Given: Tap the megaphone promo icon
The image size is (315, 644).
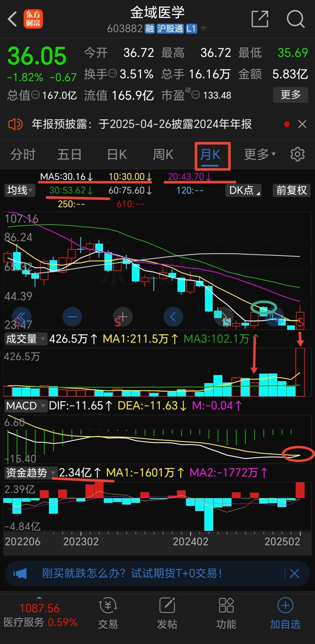Looking at the screenshot, I should click(20, 573).
